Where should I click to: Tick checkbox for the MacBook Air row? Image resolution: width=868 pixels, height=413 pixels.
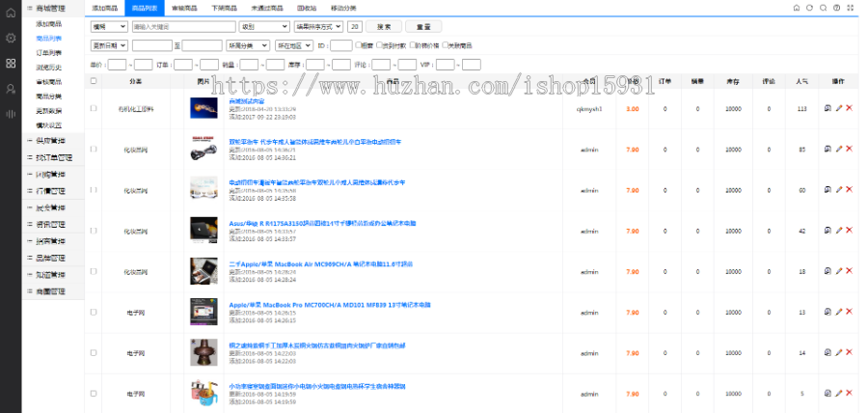pos(94,271)
